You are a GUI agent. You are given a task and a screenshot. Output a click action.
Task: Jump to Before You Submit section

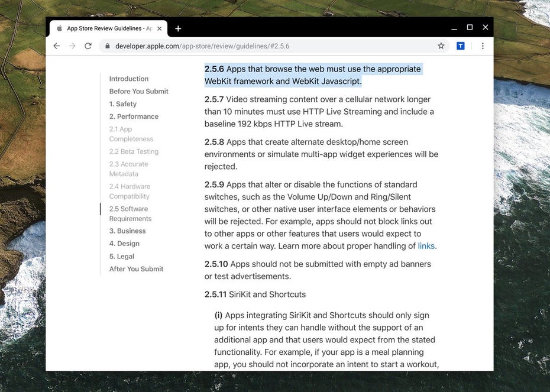click(138, 91)
